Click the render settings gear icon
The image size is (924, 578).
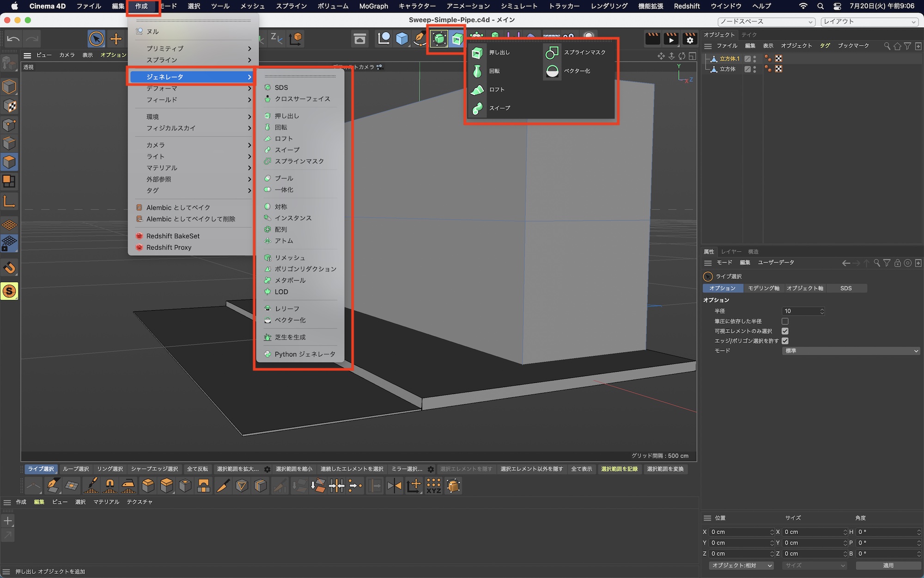689,39
